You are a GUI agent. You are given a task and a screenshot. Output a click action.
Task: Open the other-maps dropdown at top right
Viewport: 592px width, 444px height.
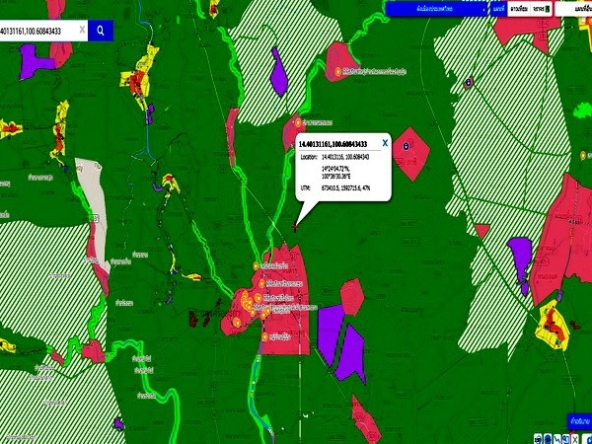(574, 9)
